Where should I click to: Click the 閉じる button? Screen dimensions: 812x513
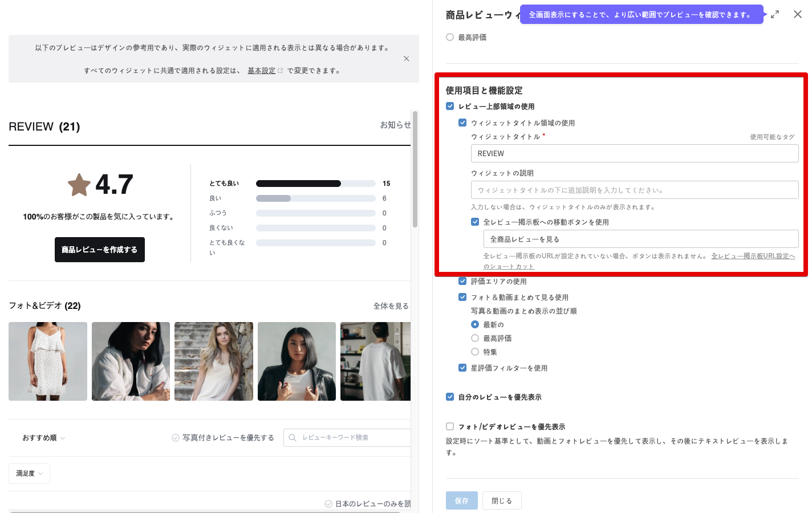501,500
